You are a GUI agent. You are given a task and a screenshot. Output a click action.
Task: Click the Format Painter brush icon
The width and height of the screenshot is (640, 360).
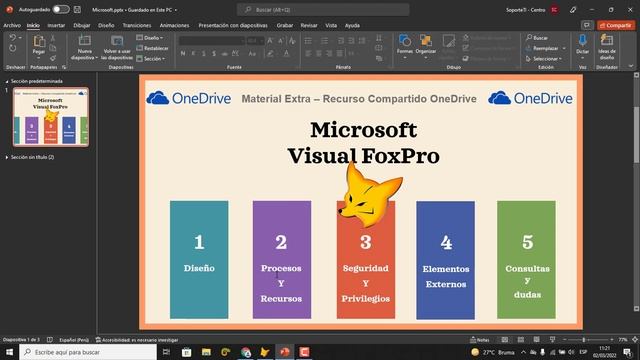[x=53, y=58]
